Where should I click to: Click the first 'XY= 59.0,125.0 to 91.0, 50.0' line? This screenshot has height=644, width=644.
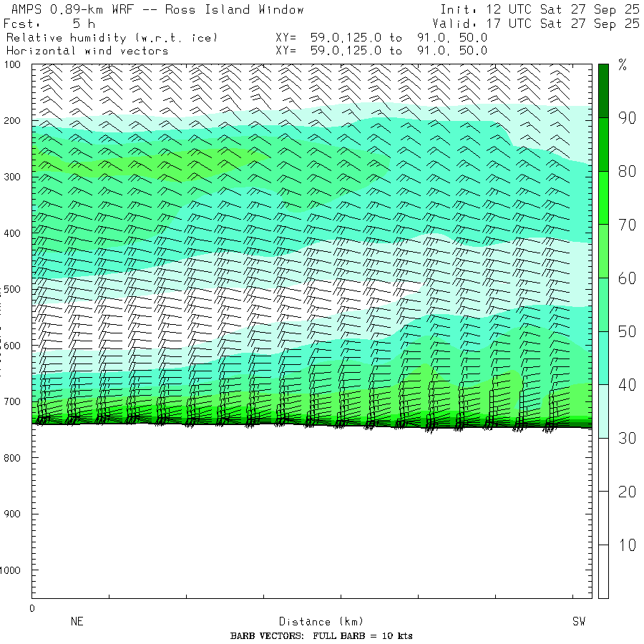[x=381, y=38]
